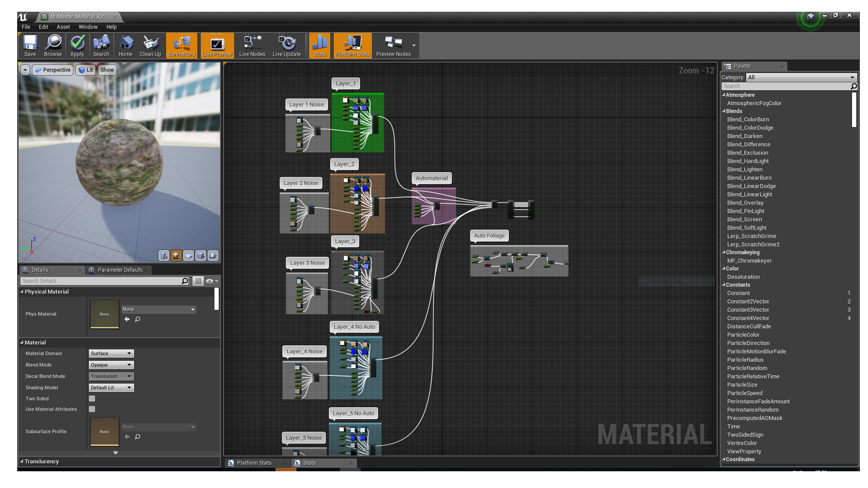
Task: Collapse the Physical Material section
Action: pos(22,292)
